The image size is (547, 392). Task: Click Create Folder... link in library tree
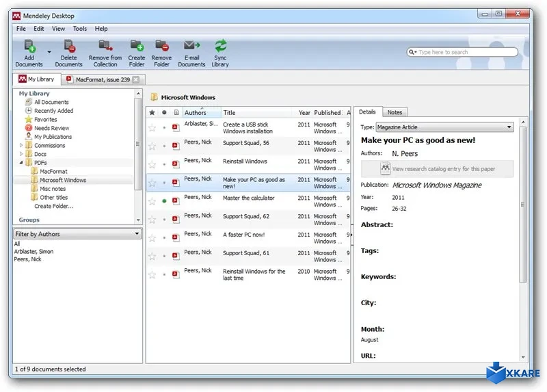tap(53, 206)
